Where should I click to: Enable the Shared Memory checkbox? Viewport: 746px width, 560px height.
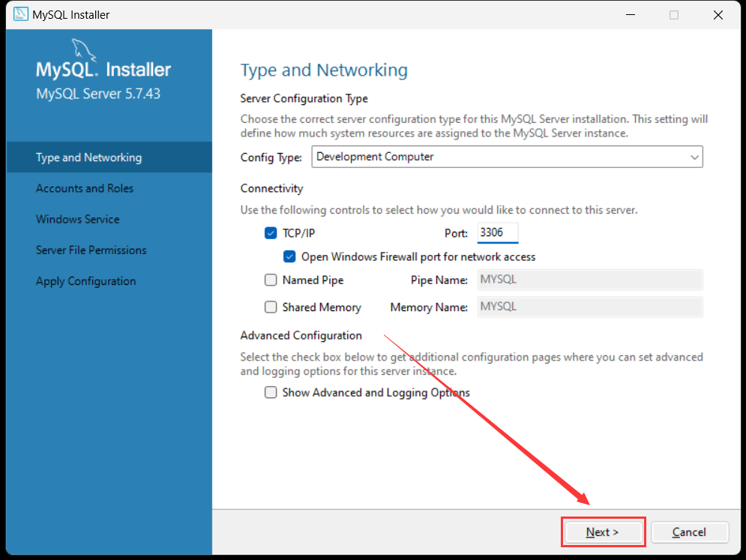[x=271, y=307]
